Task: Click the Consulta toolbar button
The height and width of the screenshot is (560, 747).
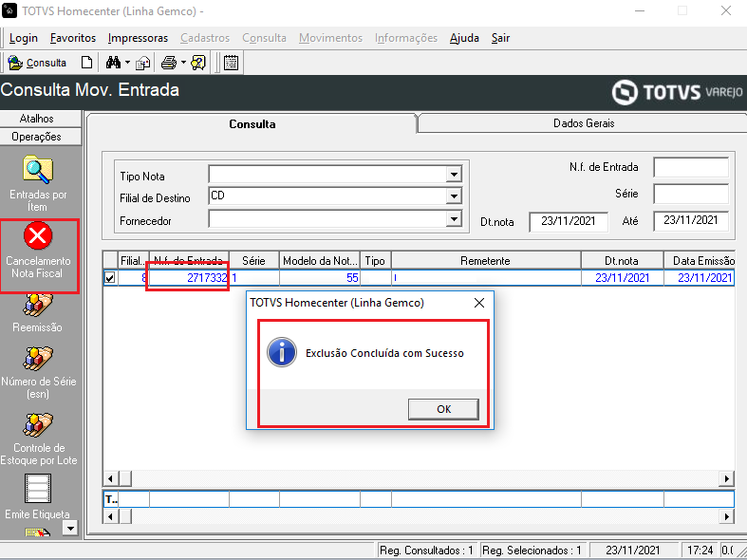Action: click(x=37, y=63)
